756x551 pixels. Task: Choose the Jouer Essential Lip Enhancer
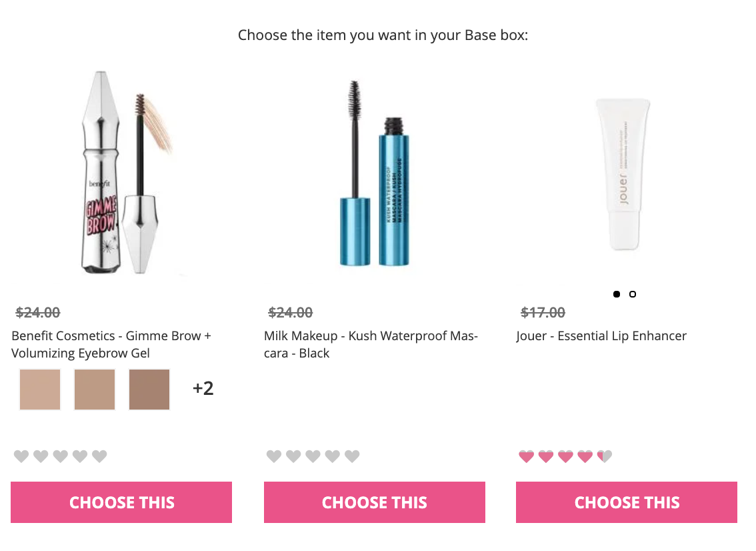click(627, 502)
